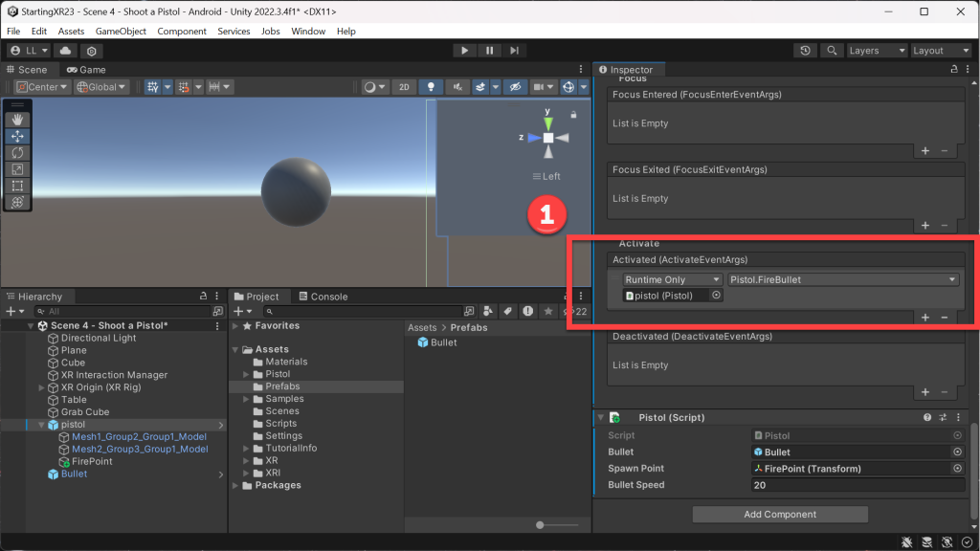
Task: Add a listener to the Deactivated event
Action: click(x=925, y=392)
